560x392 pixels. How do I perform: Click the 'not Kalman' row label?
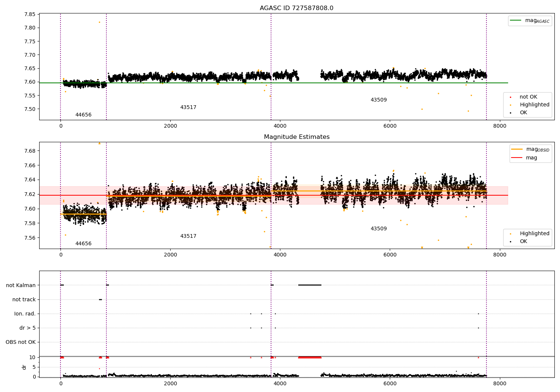[21, 285]
